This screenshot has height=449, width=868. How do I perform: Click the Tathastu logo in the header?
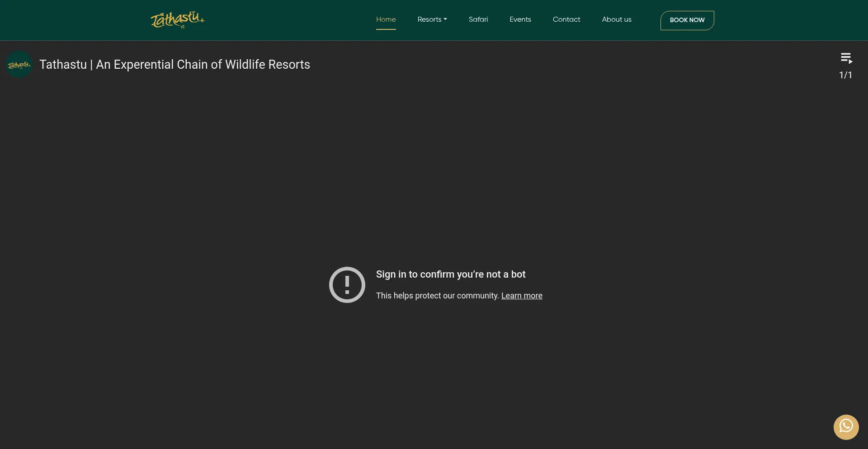click(x=177, y=20)
